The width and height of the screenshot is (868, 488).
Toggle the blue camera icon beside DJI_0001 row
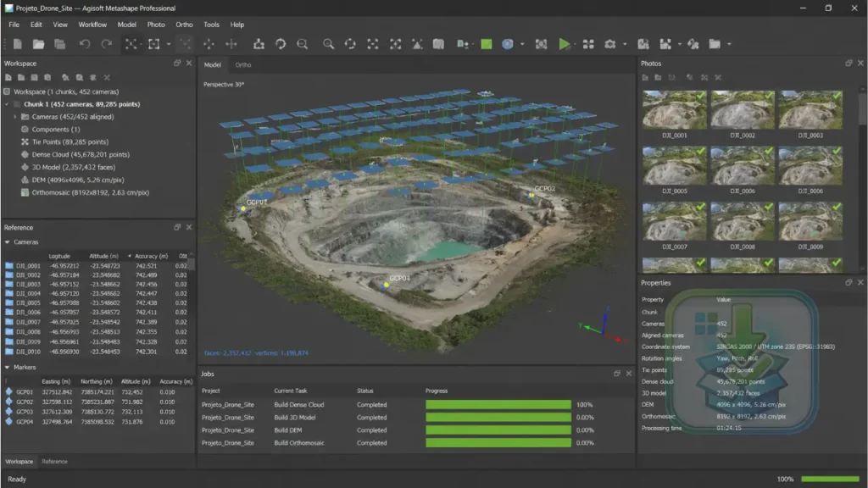[9, 265]
